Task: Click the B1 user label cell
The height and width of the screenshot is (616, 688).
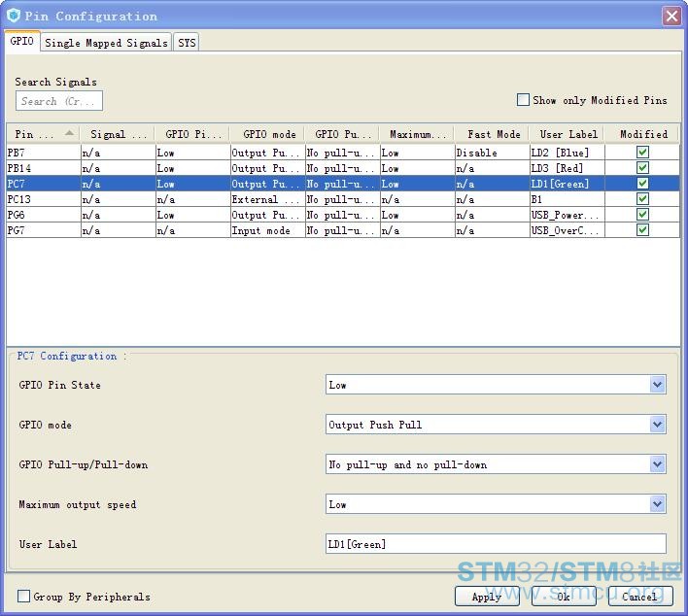Action: point(567,199)
